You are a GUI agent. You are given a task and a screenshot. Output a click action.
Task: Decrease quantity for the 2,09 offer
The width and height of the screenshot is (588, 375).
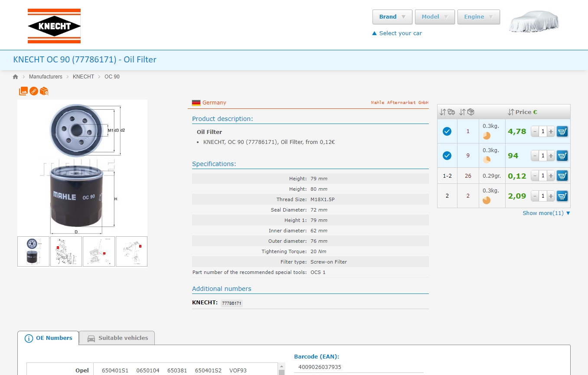pos(535,196)
